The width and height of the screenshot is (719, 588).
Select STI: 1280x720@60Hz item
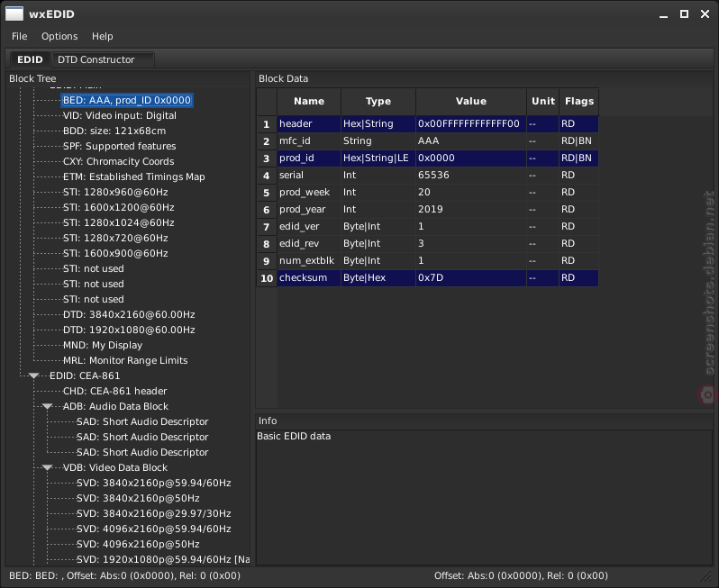click(x=115, y=238)
